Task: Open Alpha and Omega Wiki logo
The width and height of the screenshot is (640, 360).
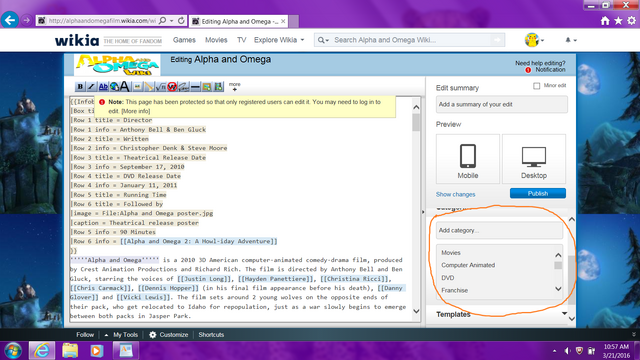Action: [117, 65]
